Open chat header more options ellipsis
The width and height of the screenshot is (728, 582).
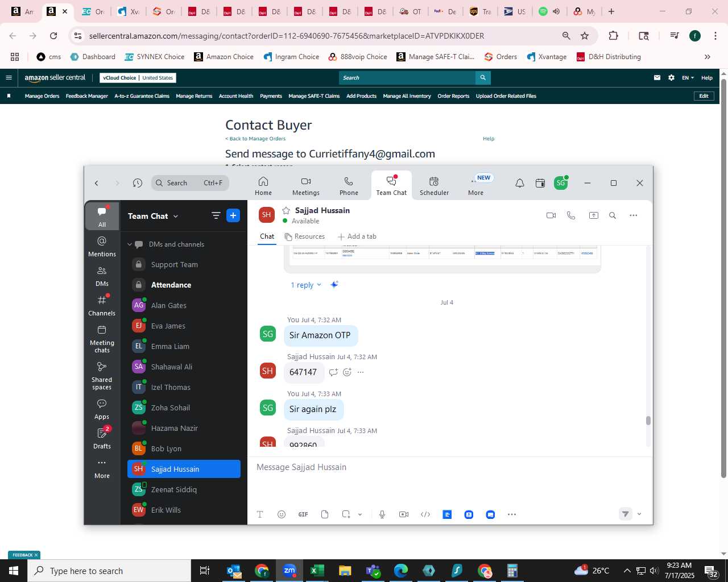(x=634, y=215)
